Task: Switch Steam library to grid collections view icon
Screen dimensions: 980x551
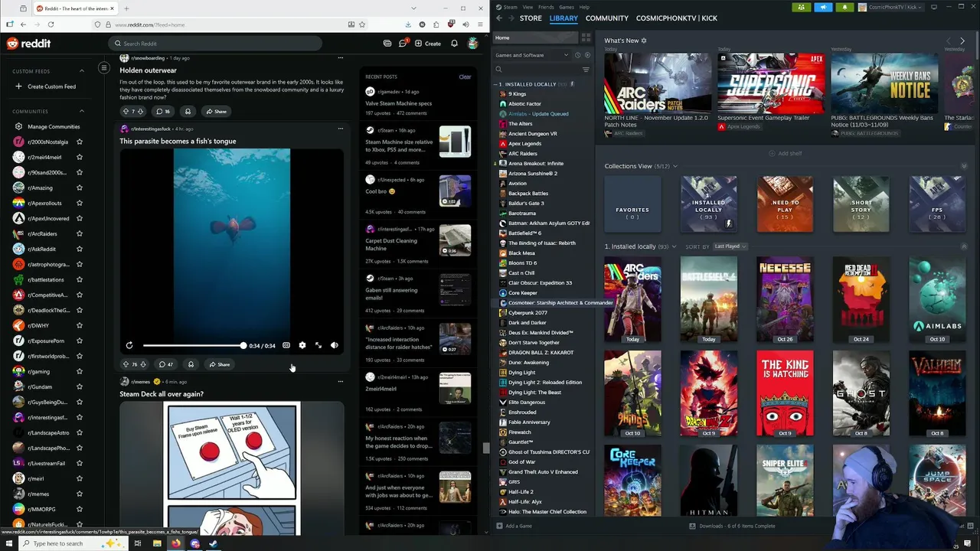Action: coord(586,37)
